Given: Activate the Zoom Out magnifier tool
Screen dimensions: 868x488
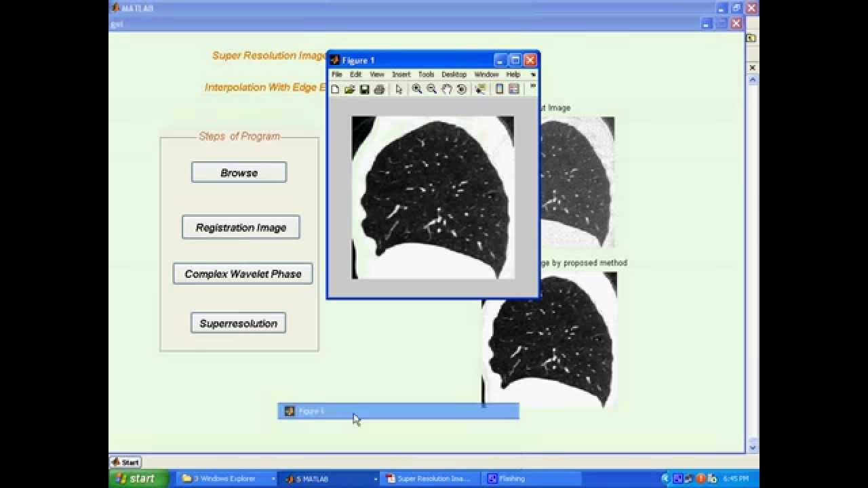Looking at the screenshot, I should [x=431, y=89].
